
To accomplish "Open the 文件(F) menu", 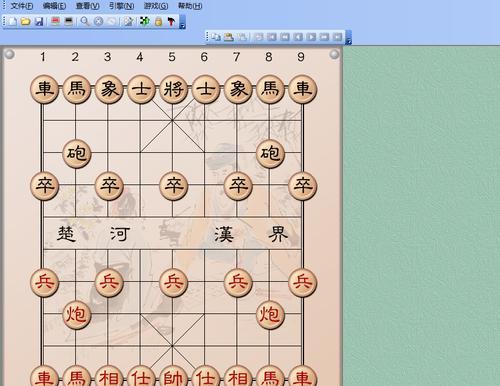I will tap(22, 6).
